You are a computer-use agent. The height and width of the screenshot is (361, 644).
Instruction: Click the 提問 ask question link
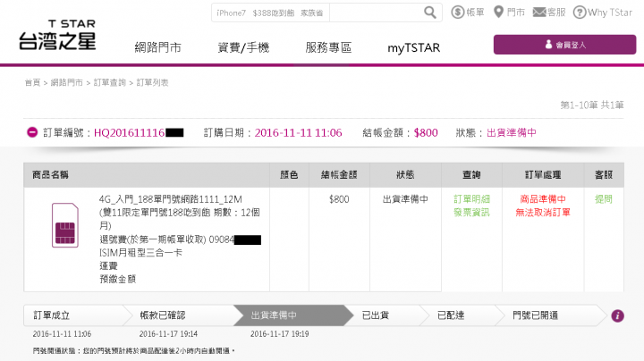coord(604,199)
